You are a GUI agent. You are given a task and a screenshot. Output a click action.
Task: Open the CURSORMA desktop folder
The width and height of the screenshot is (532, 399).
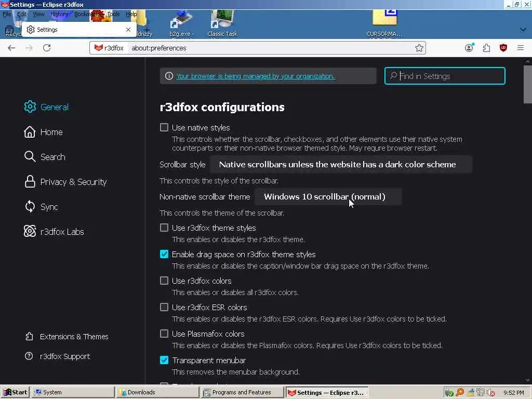tap(384, 24)
